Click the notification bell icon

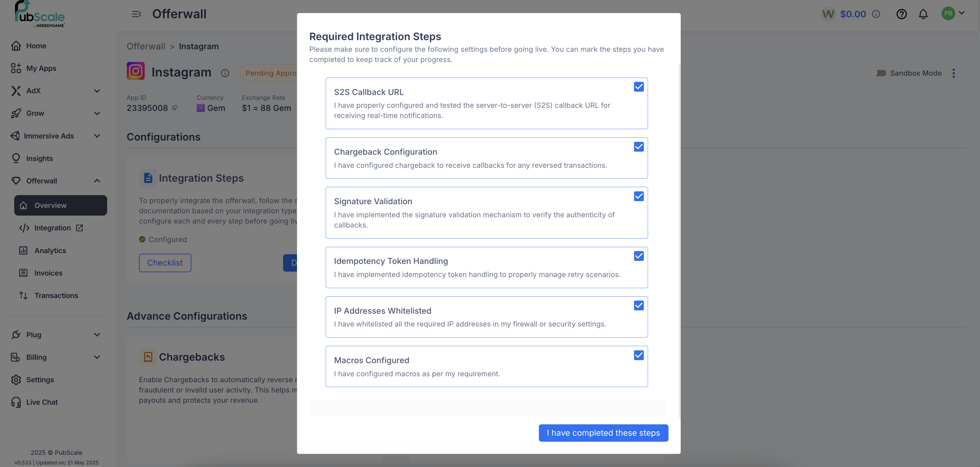point(923,14)
